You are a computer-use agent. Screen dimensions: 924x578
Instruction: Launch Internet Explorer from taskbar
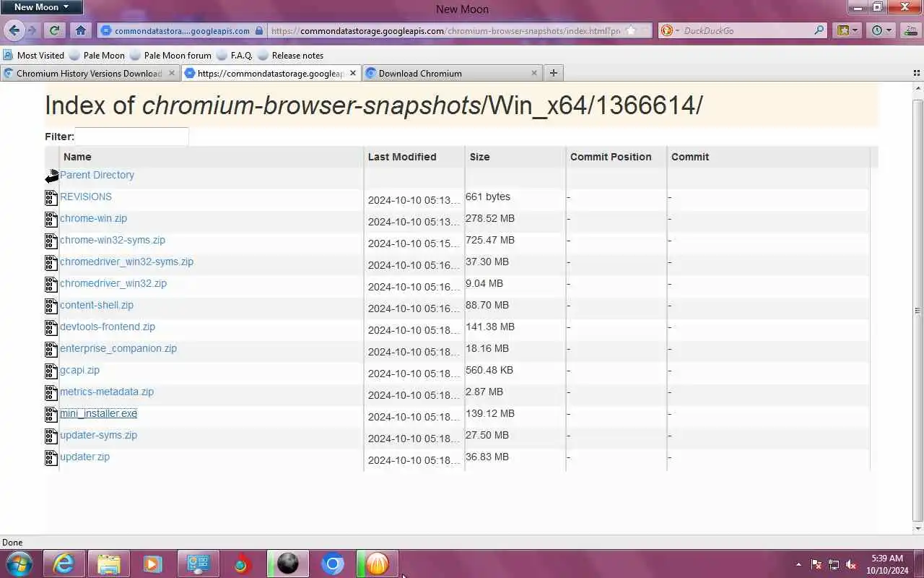pos(64,564)
